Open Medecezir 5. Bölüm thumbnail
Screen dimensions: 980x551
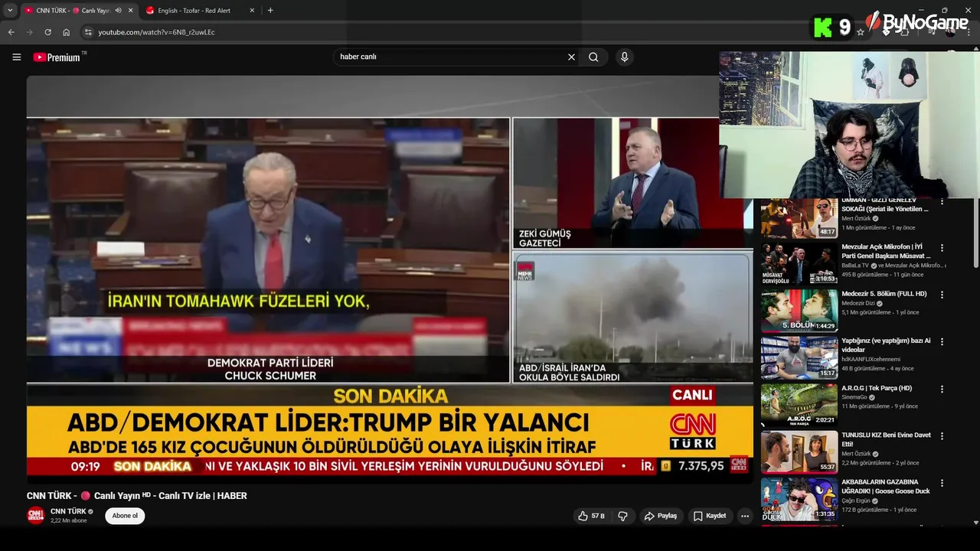click(x=799, y=311)
